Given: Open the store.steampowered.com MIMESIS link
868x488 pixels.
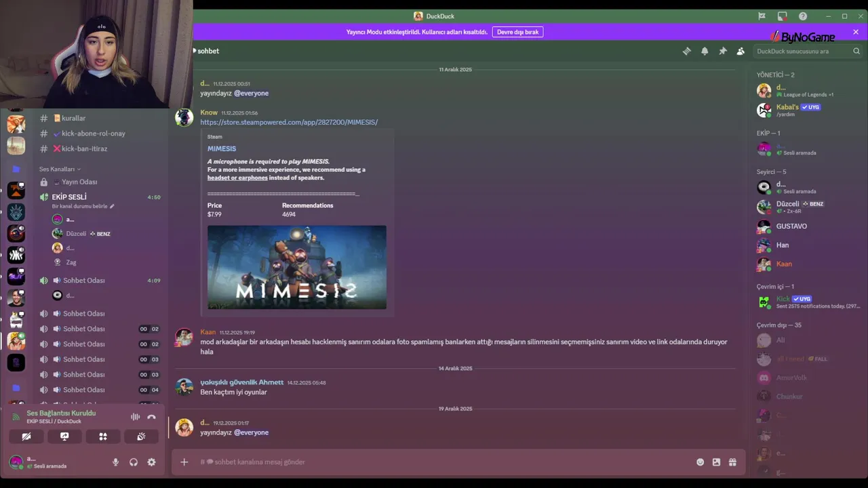Looking at the screenshot, I should tap(289, 122).
